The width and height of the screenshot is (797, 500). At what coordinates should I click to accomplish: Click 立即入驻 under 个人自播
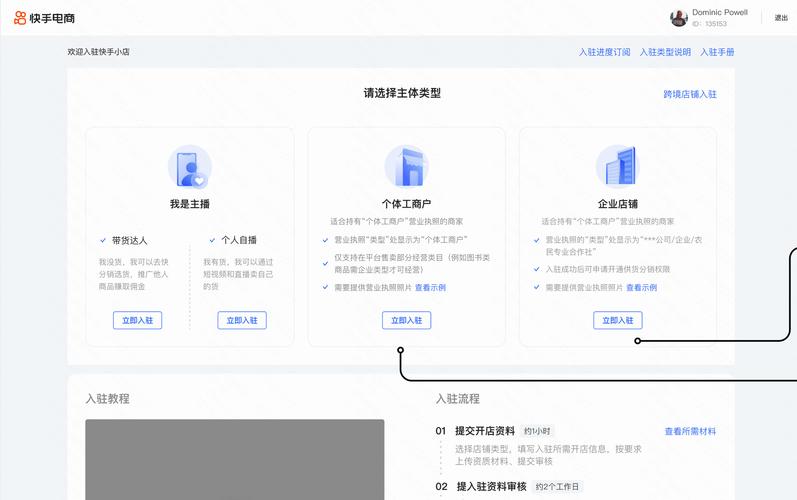tap(242, 320)
